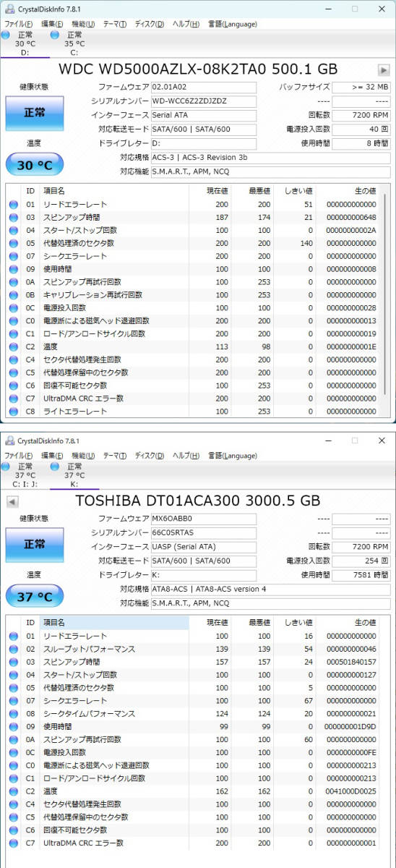Viewport: 396px width, 868px height.
Task: Open テーマ menu in TOSHIBA window
Action: (115, 456)
